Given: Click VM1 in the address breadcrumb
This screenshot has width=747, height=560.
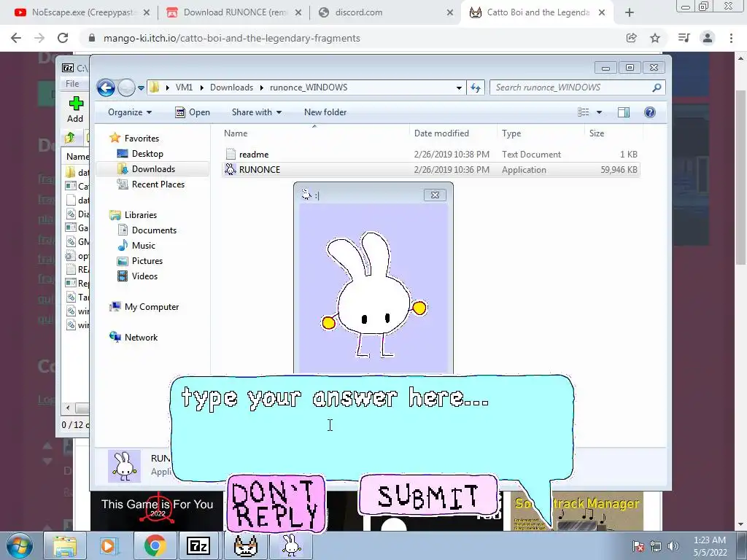Looking at the screenshot, I should 184,87.
